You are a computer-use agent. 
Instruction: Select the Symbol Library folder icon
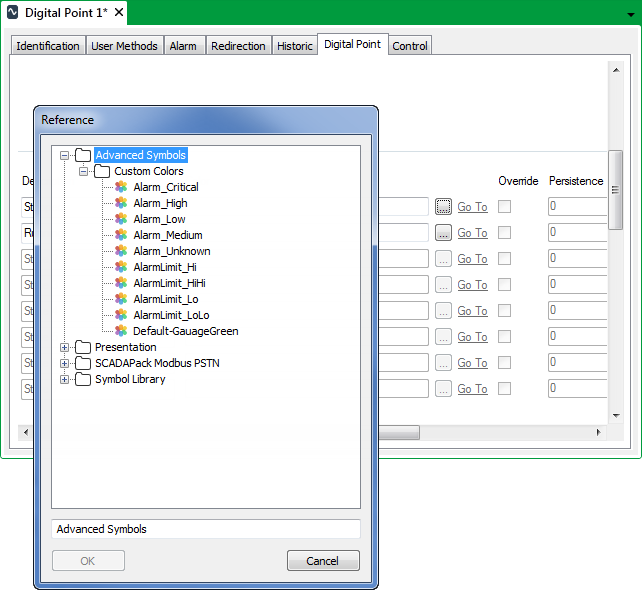click(x=83, y=379)
